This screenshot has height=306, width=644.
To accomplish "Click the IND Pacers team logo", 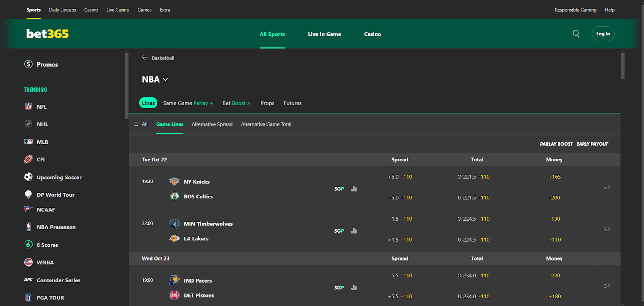I will pyautogui.click(x=174, y=280).
